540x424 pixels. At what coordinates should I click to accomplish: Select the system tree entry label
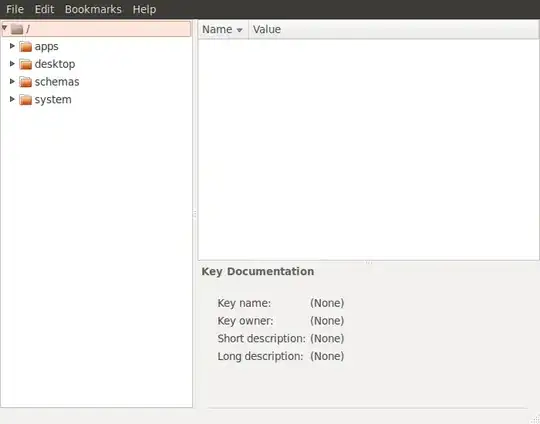53,100
